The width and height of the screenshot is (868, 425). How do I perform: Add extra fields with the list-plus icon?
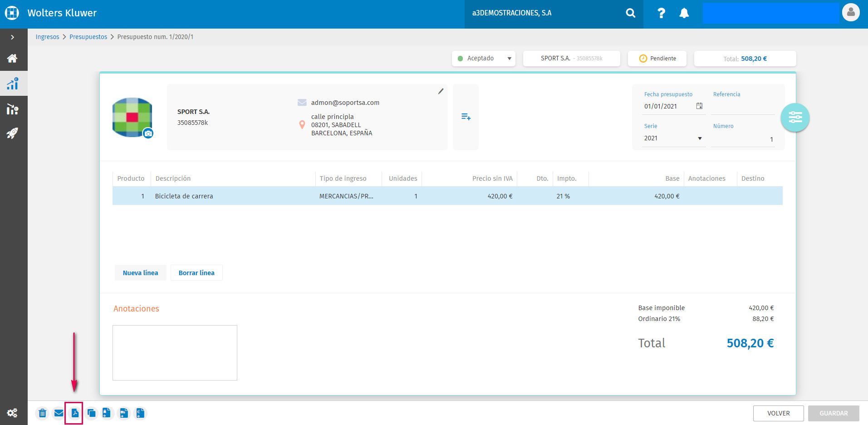click(x=466, y=117)
